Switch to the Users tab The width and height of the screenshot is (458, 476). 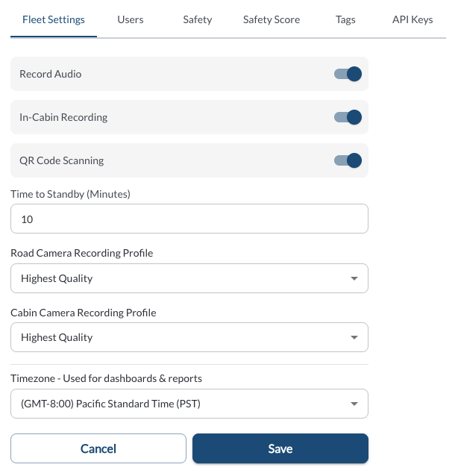pos(131,19)
